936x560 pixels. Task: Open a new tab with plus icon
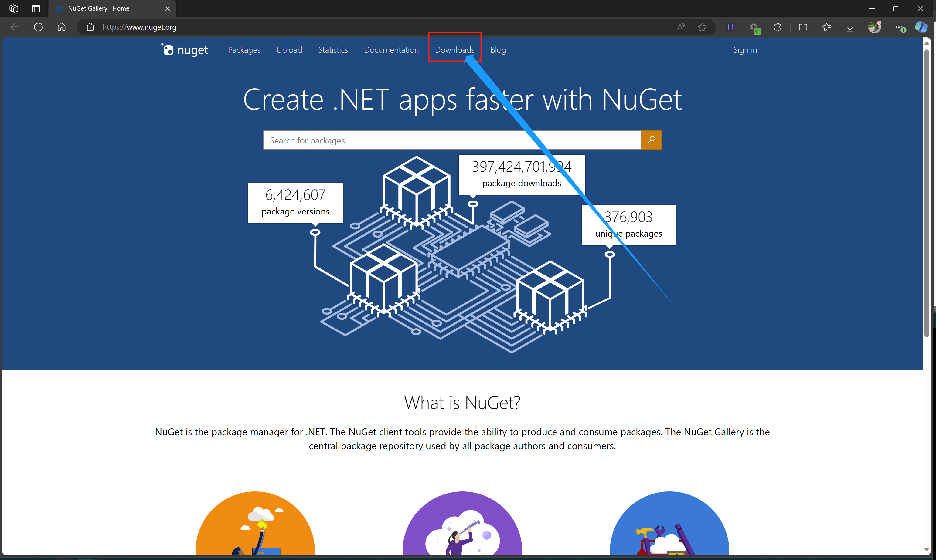(x=185, y=8)
